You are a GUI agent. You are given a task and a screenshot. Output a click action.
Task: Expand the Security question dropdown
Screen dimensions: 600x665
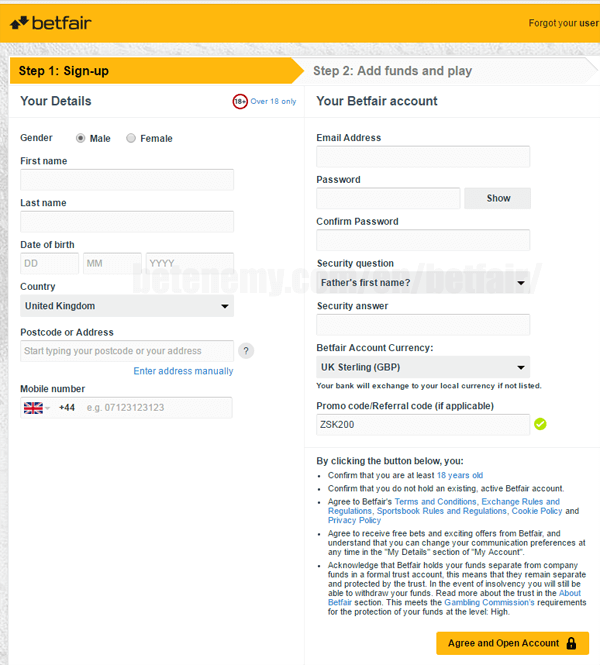423,282
